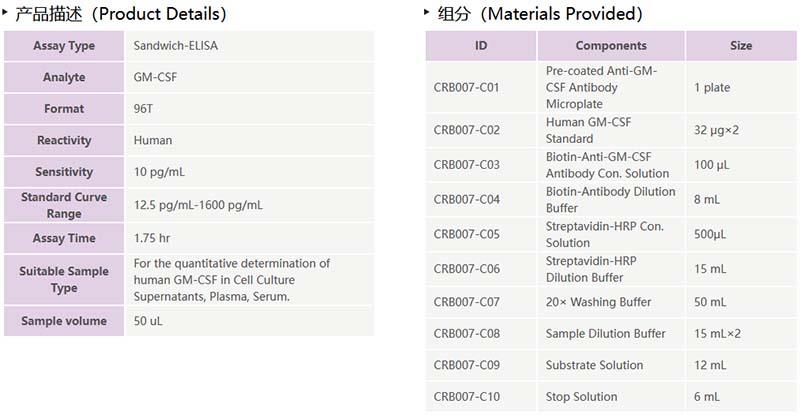
Task: Click the CRB007-C10 ID cell
Action: click(x=466, y=397)
